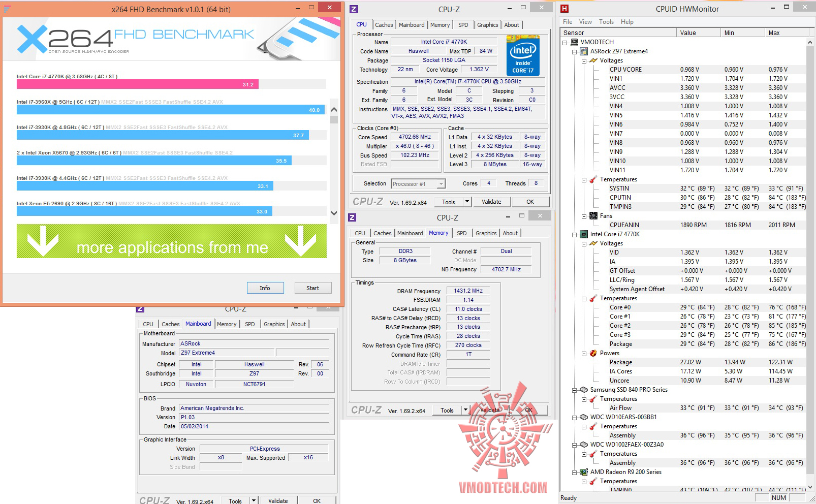The width and height of the screenshot is (816, 504).
Task: Click the 'more applications from me' banner
Action: [x=172, y=241]
